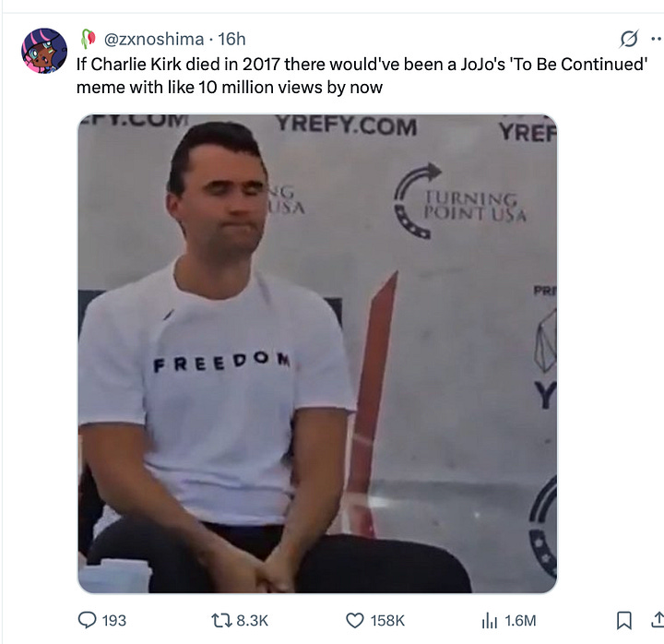Click the 158K likes count
The image size is (664, 644).
click(x=387, y=621)
